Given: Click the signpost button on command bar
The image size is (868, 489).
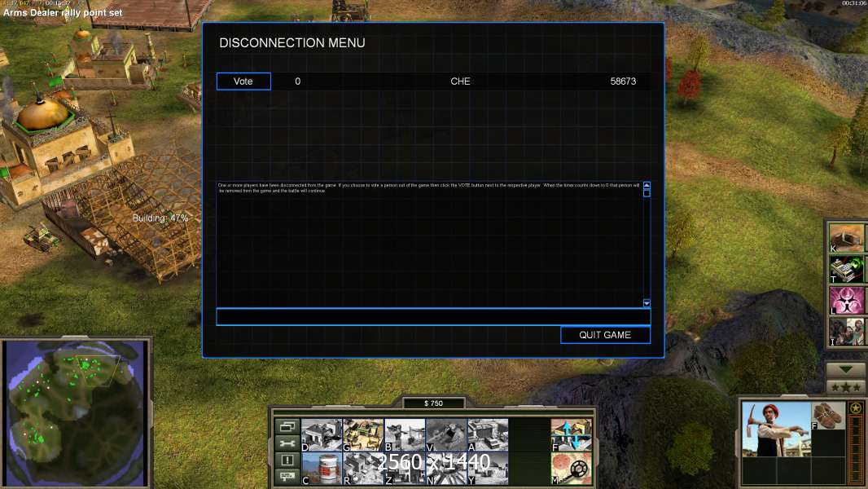Looking at the screenshot, I should 287,476.
